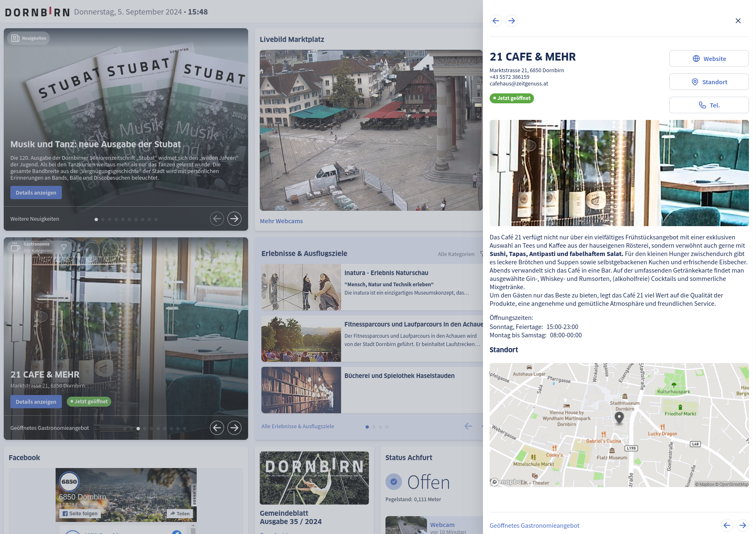Show café location via Standort button

tap(709, 82)
